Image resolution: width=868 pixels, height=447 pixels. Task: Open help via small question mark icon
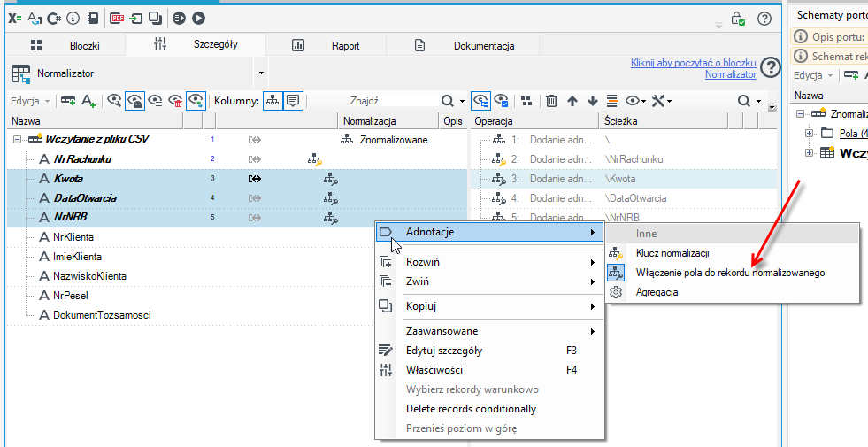(764, 19)
